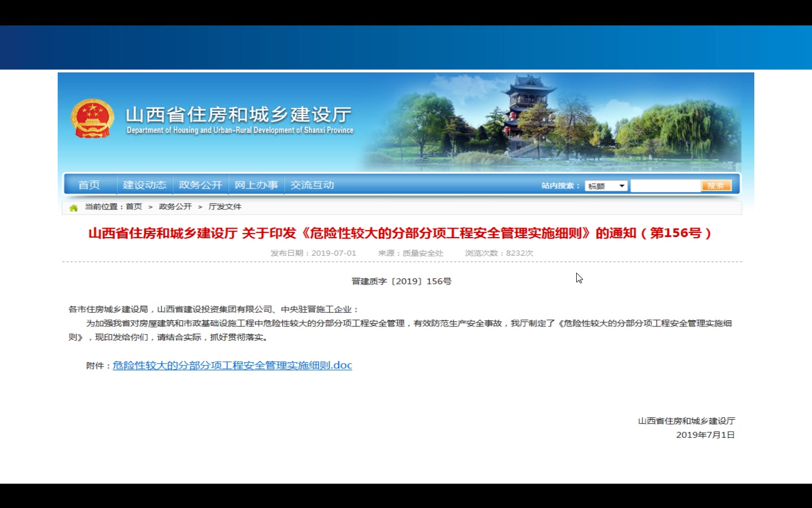812x508 pixels.
Task: Click the site search input field
Action: click(666, 186)
